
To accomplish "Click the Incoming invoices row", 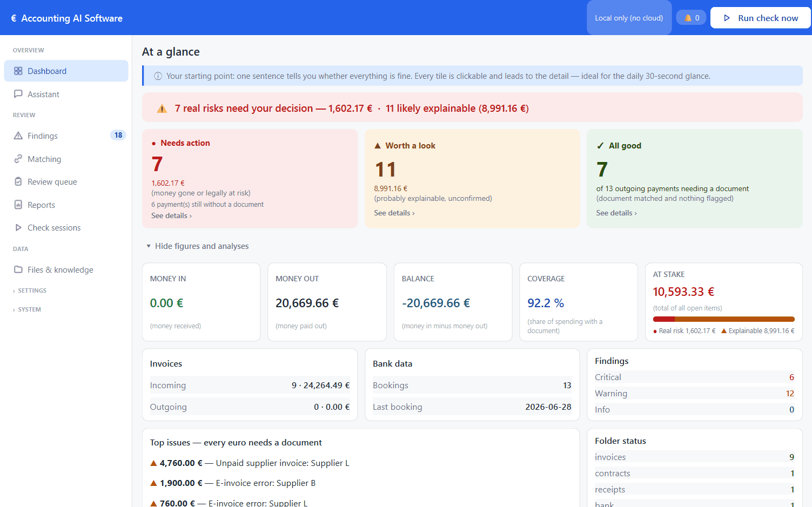I will pos(250,385).
